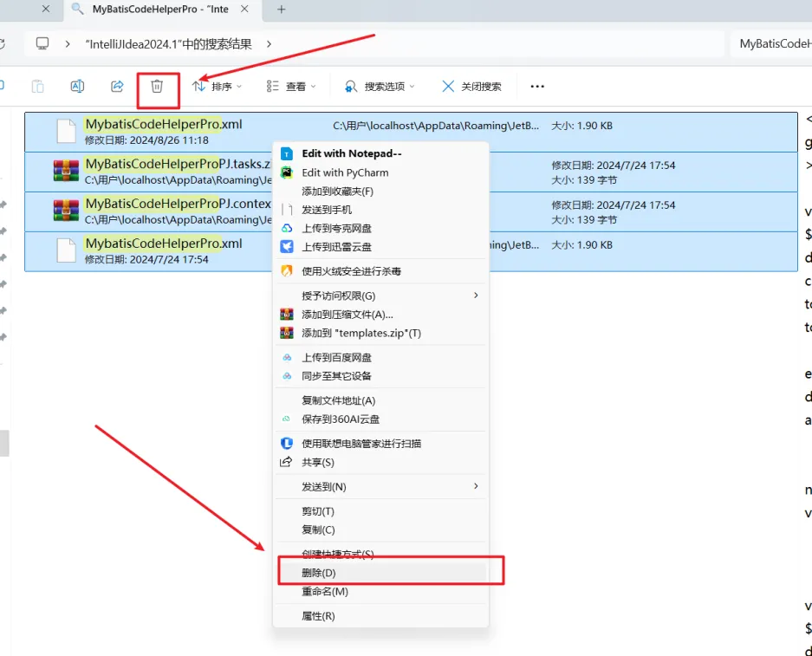Expand Send to 发送到(N) submenu

pyautogui.click(x=380, y=486)
